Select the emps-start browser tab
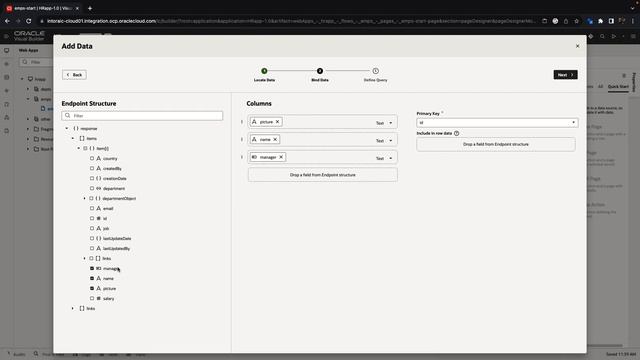This screenshot has width=640, height=360. (x=42, y=8)
